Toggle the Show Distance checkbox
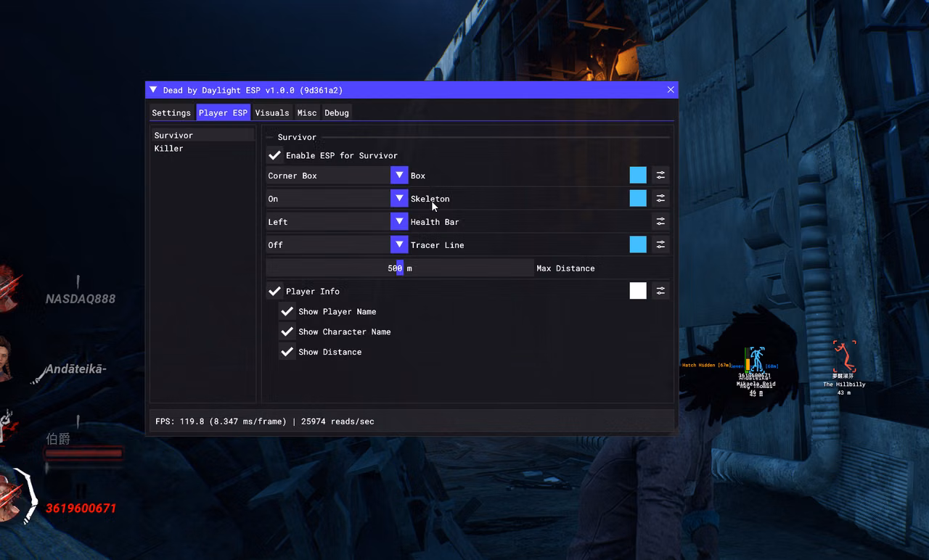Viewport: 929px width, 560px height. point(287,352)
